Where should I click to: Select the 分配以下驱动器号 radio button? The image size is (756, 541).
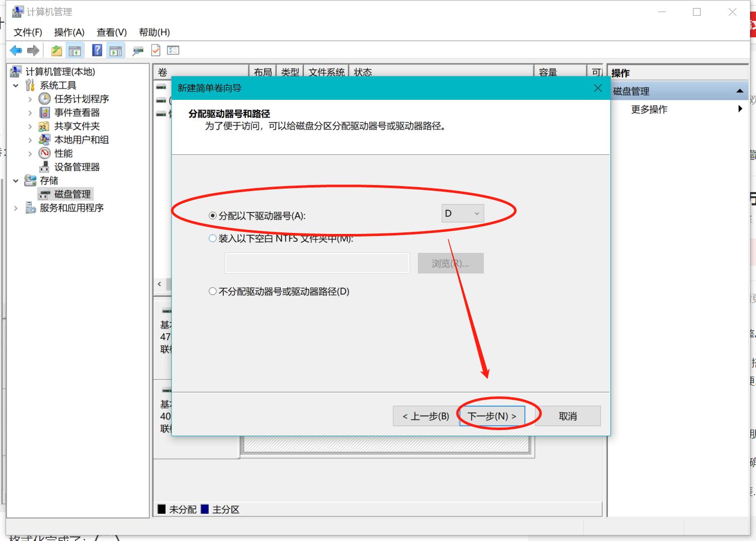pyautogui.click(x=212, y=215)
